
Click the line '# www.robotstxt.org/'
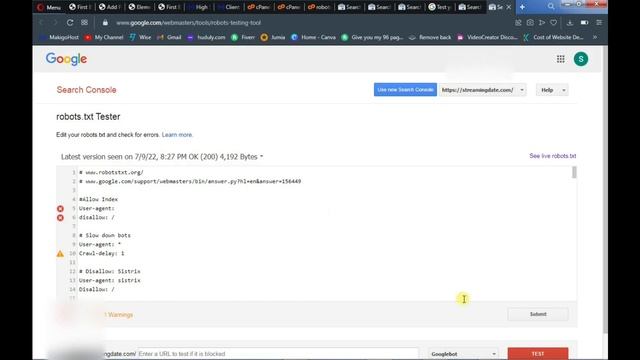[x=111, y=173]
